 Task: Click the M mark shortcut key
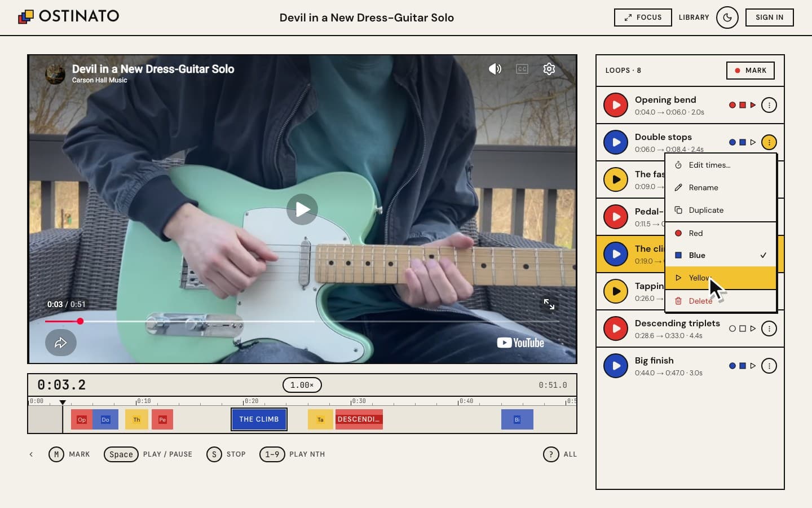[56, 454]
